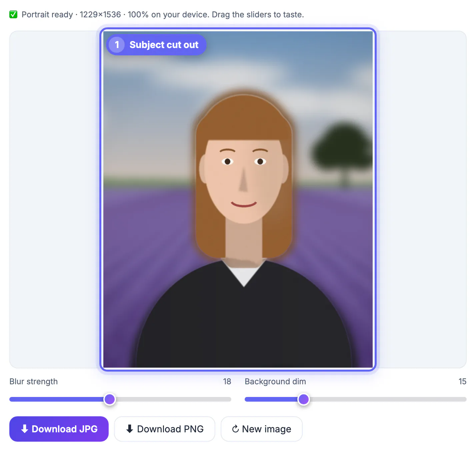The image size is (476, 451).
Task: Click the Blur strength value 18
Action: pyautogui.click(x=227, y=382)
